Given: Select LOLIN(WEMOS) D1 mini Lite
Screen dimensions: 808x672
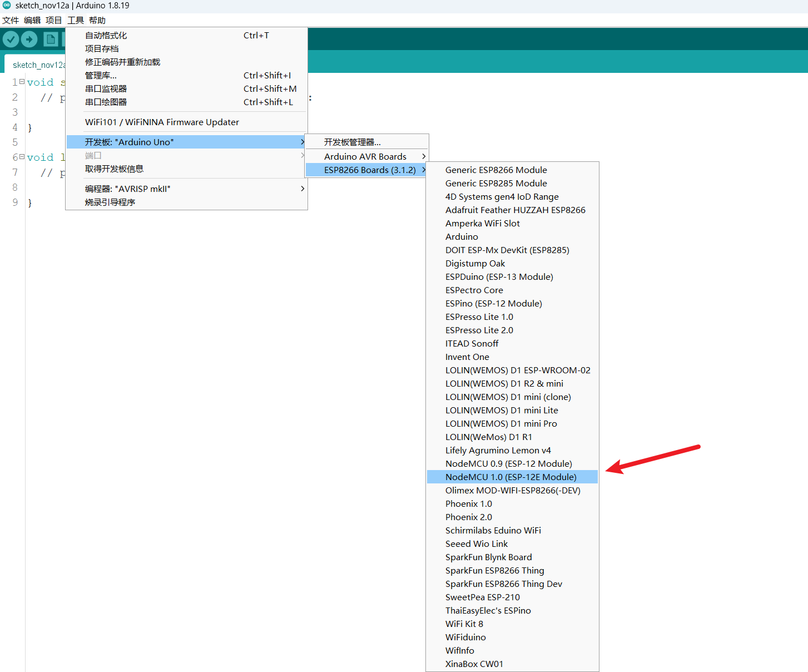Looking at the screenshot, I should click(512, 410).
